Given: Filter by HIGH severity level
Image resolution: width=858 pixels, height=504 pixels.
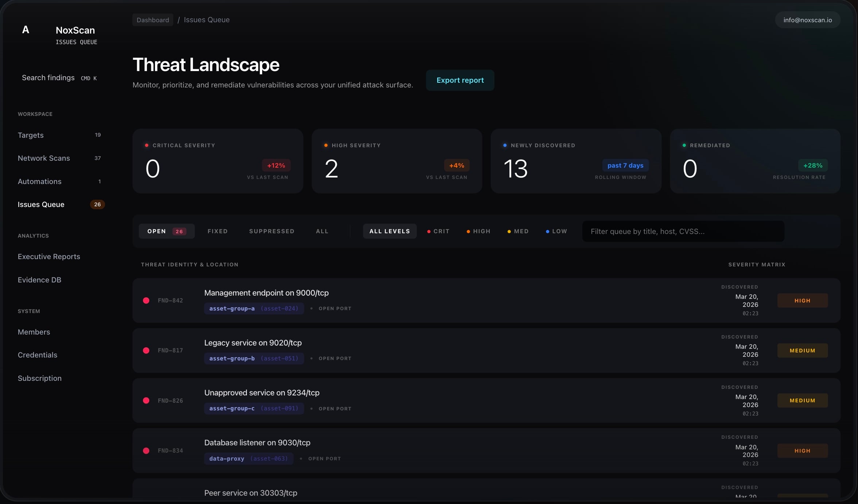Looking at the screenshot, I should [x=478, y=231].
